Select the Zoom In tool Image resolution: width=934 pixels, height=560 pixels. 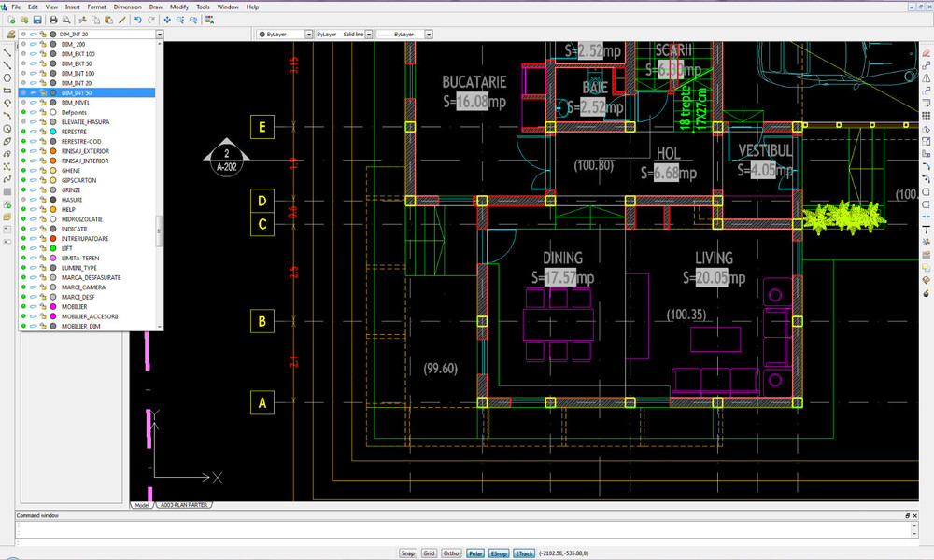pyautogui.click(x=180, y=20)
